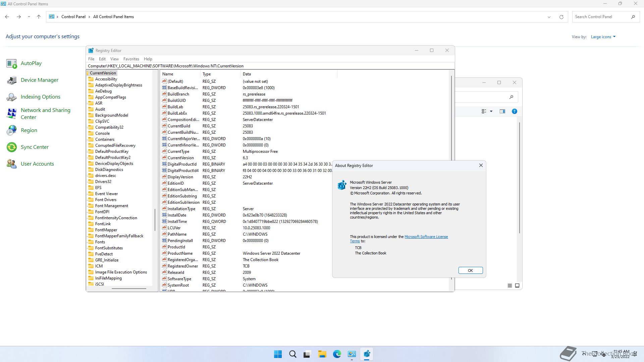Click the User Accounts icon
Viewport: 644px width, 362px height.
click(x=12, y=164)
